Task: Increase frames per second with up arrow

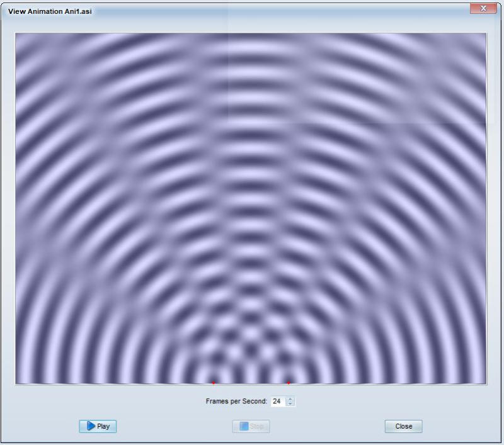Action: tap(290, 399)
